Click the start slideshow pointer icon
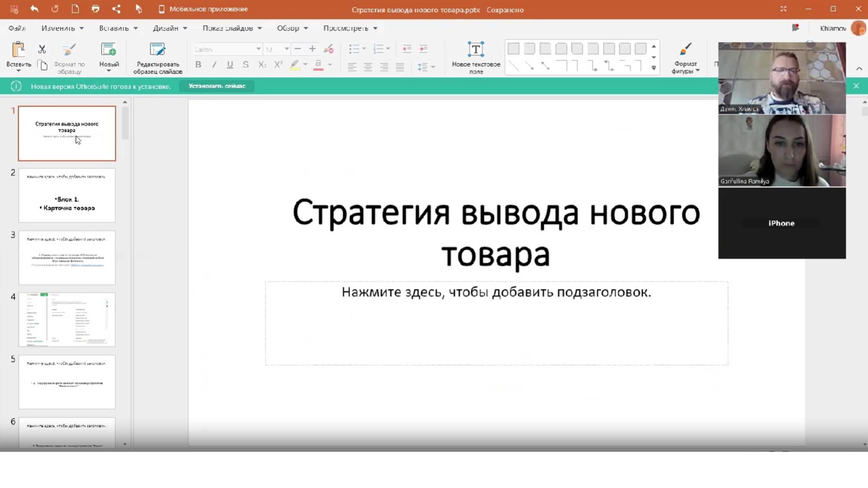868x488 pixels. pyautogui.click(x=138, y=9)
